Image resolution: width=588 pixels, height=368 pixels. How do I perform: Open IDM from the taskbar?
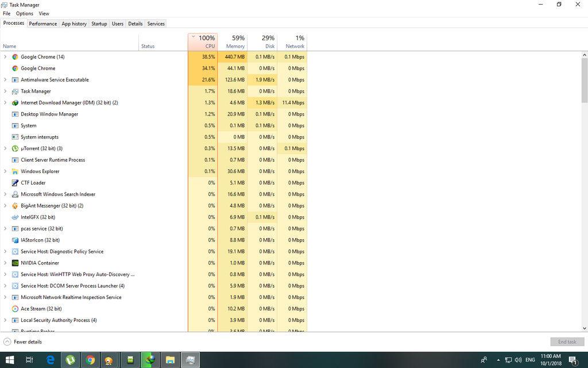click(x=150, y=360)
